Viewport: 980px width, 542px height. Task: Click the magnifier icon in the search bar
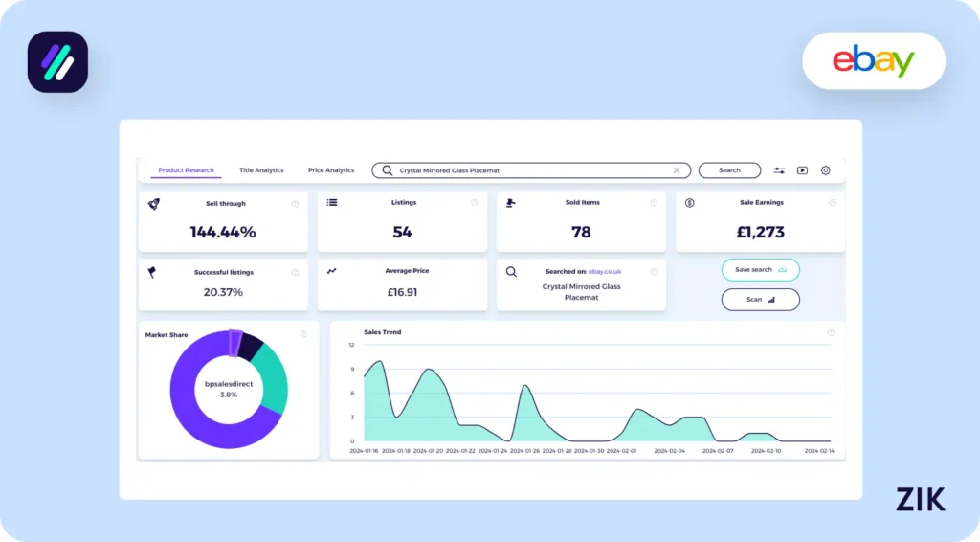tap(387, 170)
